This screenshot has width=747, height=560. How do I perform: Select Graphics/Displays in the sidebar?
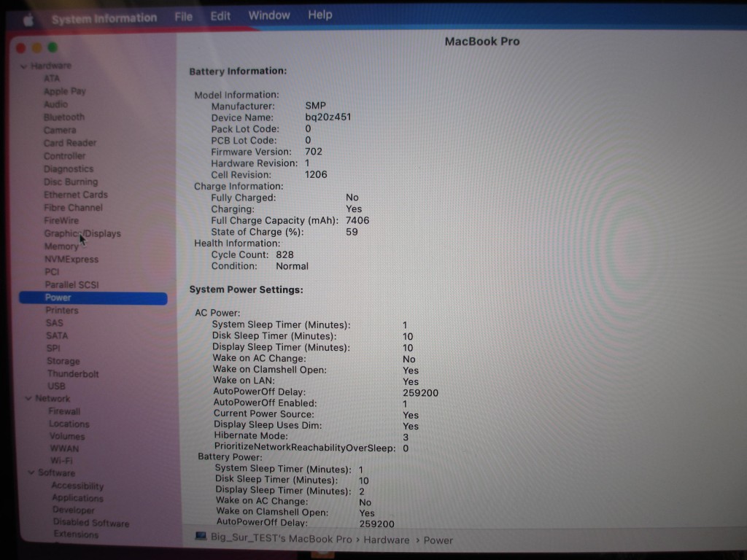(82, 233)
